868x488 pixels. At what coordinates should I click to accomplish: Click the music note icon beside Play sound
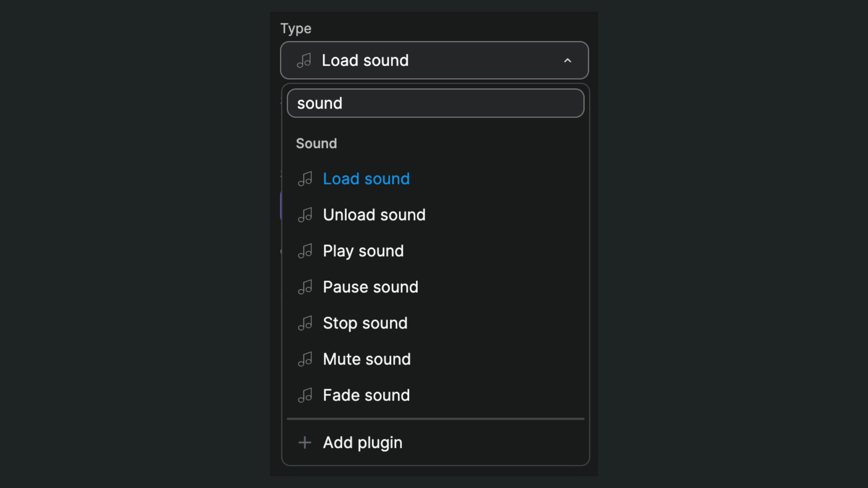[x=305, y=251]
